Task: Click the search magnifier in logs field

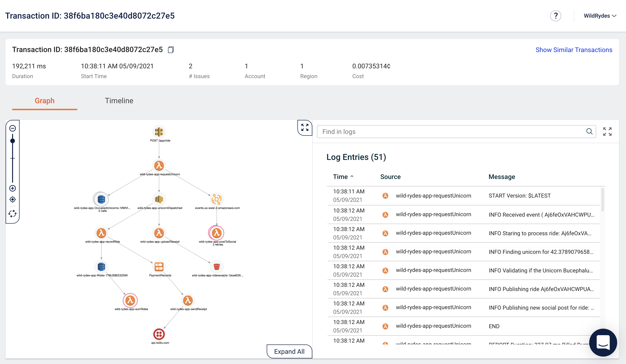Action: coord(589,132)
